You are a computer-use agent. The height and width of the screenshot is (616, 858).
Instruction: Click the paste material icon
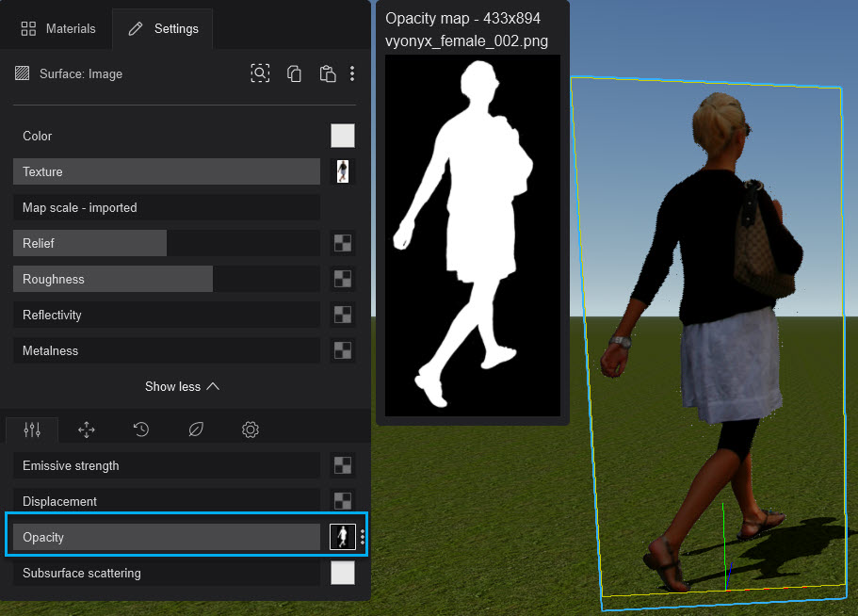pyautogui.click(x=327, y=73)
